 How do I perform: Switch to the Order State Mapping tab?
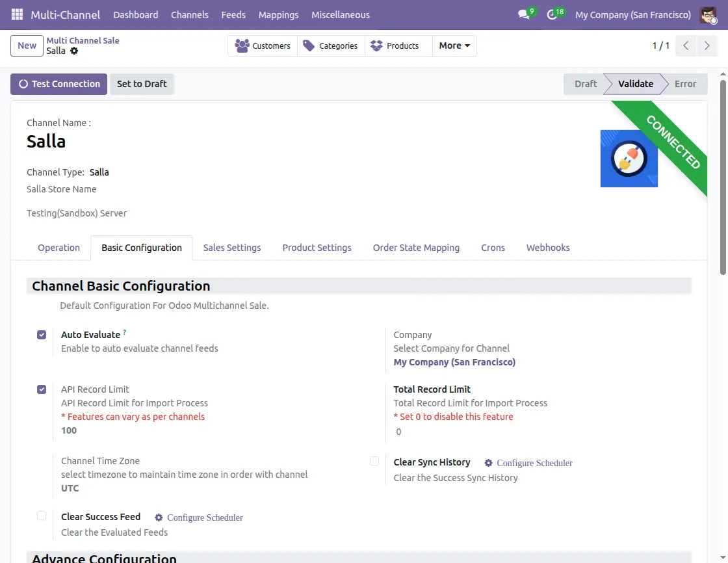[x=416, y=248]
